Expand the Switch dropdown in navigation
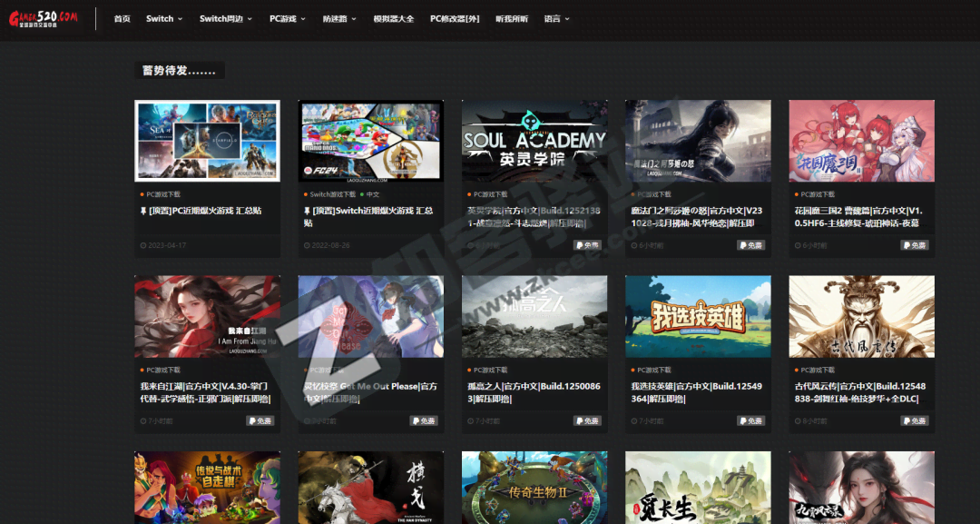This screenshot has height=524, width=980. (163, 19)
